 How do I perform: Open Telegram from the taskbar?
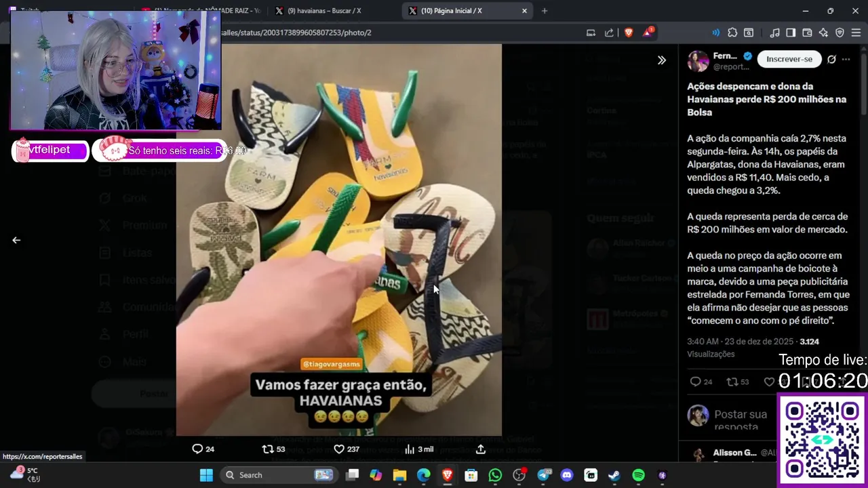(x=544, y=475)
